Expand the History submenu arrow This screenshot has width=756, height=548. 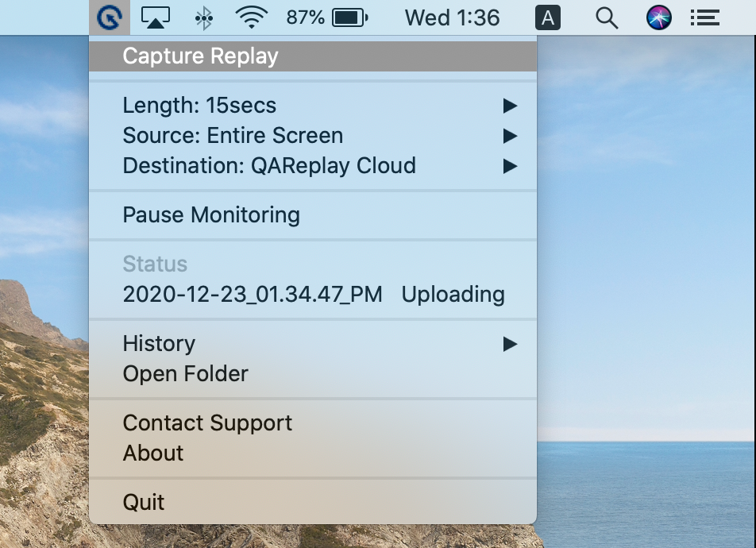click(509, 344)
